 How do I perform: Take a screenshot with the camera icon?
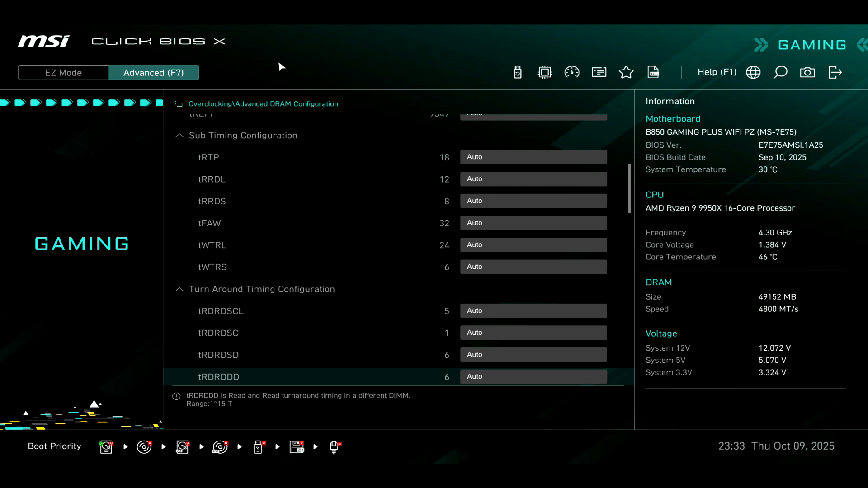tap(807, 72)
